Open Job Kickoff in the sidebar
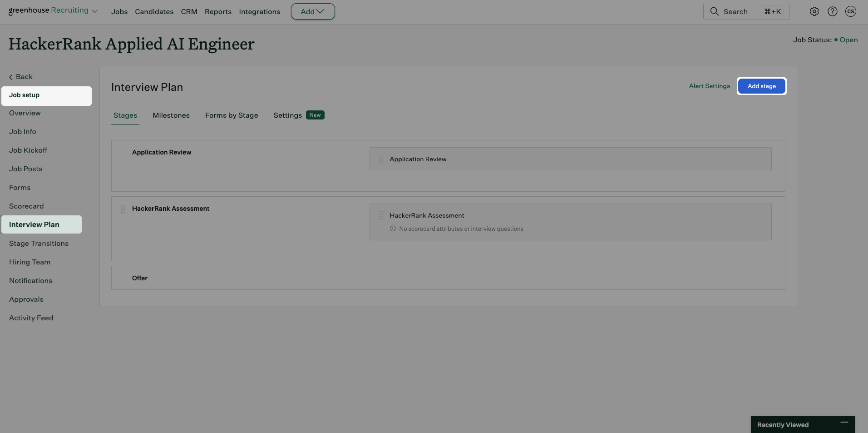This screenshot has width=868, height=433. tap(28, 150)
